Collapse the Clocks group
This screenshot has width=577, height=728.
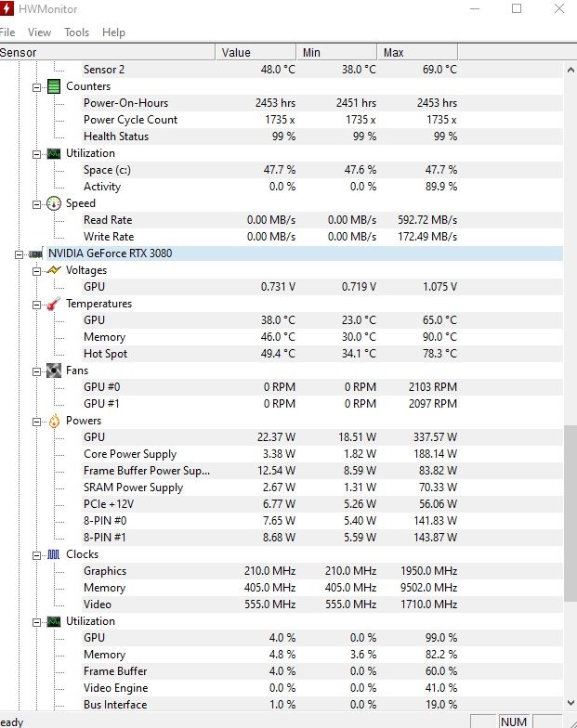click(37, 555)
